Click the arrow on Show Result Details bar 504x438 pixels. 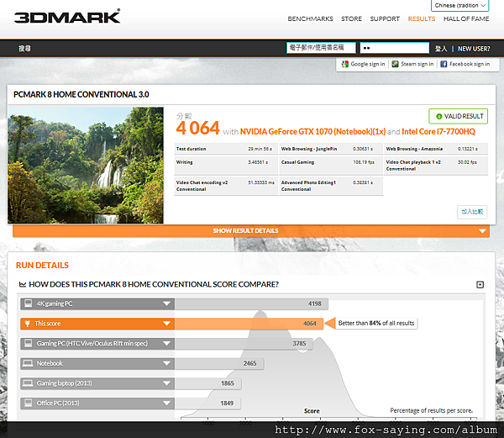[482, 231]
